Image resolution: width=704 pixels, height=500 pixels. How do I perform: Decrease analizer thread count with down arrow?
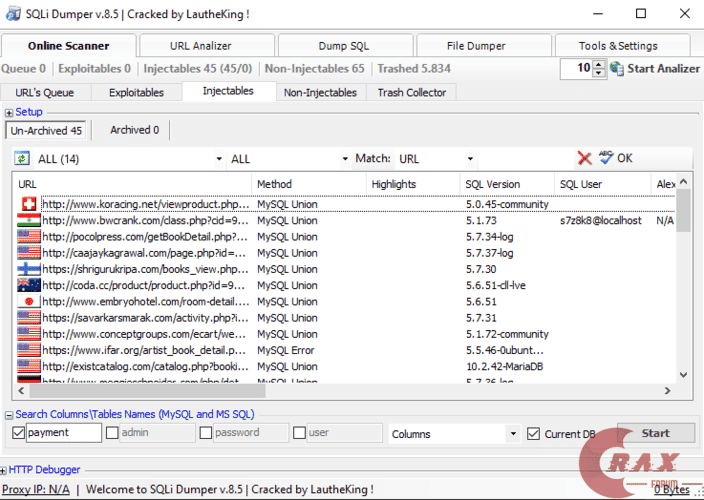pos(598,73)
